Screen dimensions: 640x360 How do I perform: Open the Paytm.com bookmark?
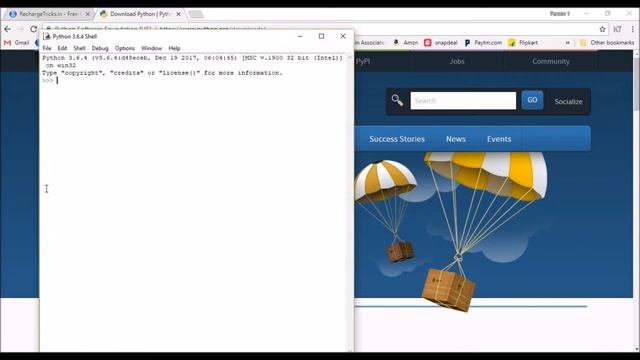483,42
